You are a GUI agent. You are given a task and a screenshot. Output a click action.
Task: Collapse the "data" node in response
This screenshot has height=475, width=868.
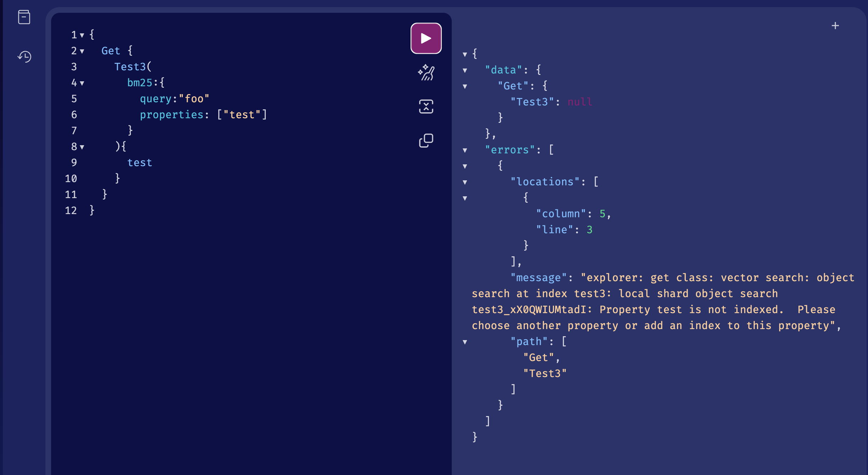[465, 70]
